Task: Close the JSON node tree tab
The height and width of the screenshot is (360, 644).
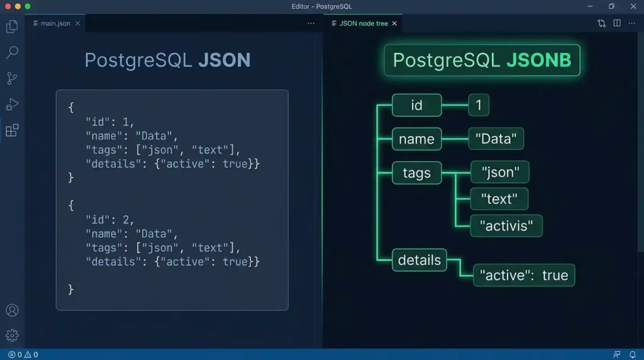Action: (394, 23)
